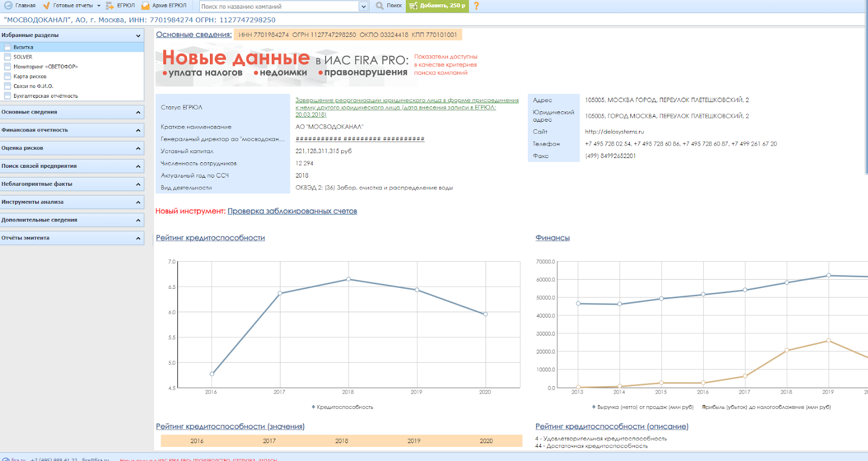Click the Краткое наименование value АО "МОСВОДОКАНАЛ"
Image resolution: width=868 pixels, height=461 pixels.
329,127
